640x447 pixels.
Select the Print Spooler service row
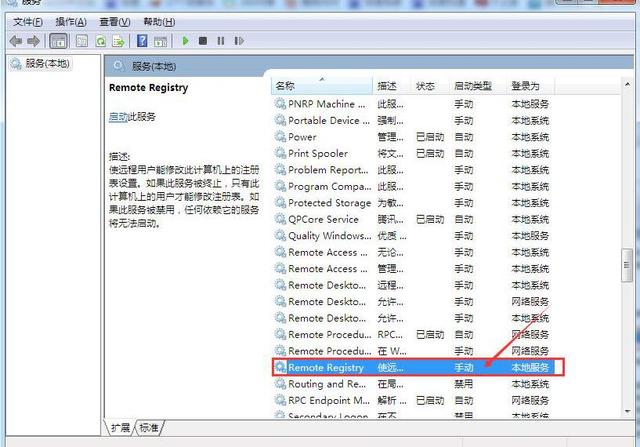pos(412,153)
